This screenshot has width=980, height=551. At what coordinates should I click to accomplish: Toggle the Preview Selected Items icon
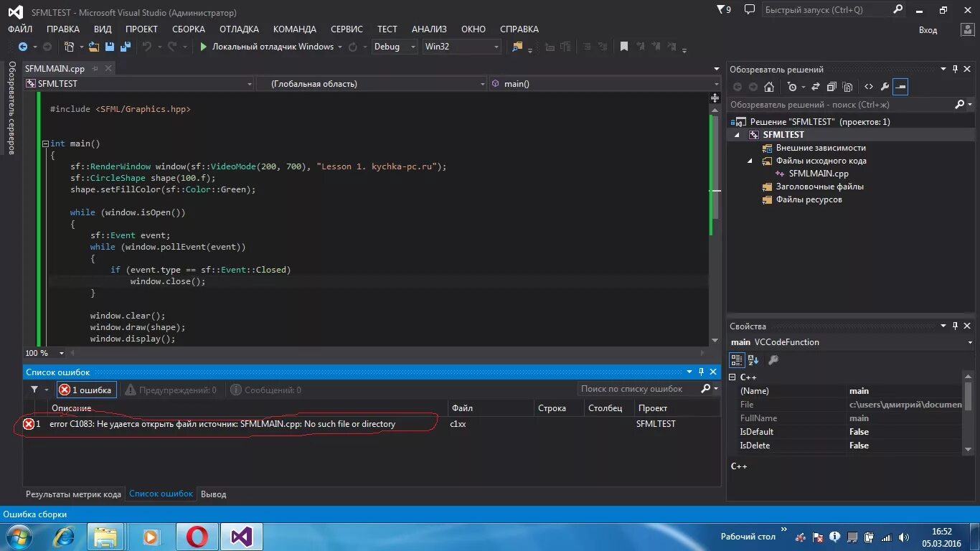tap(901, 87)
